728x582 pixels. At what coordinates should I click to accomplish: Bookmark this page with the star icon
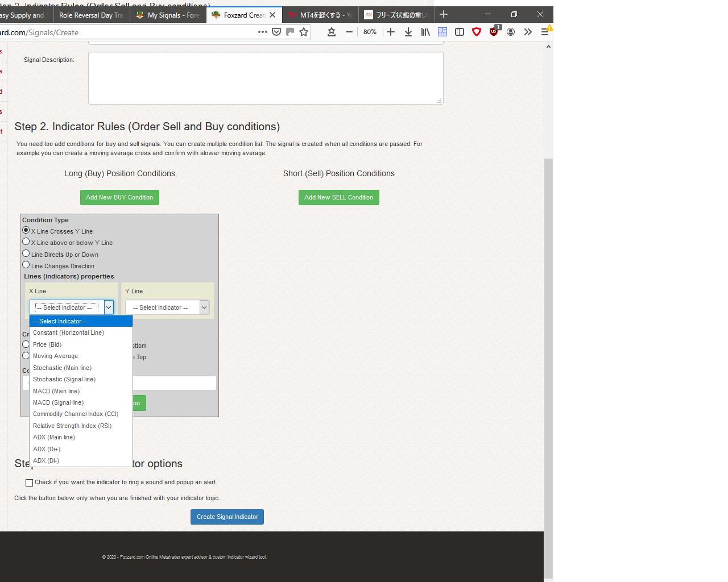[304, 32]
